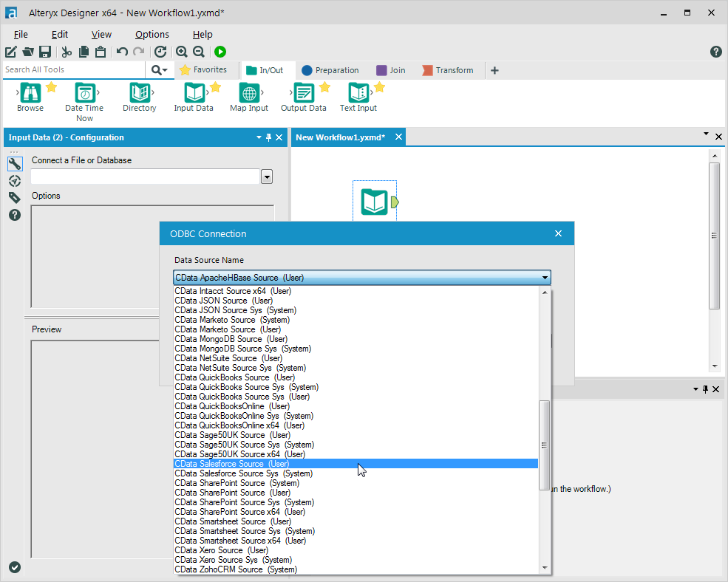Undo the last action
728x582 pixels.
pyautogui.click(x=122, y=52)
